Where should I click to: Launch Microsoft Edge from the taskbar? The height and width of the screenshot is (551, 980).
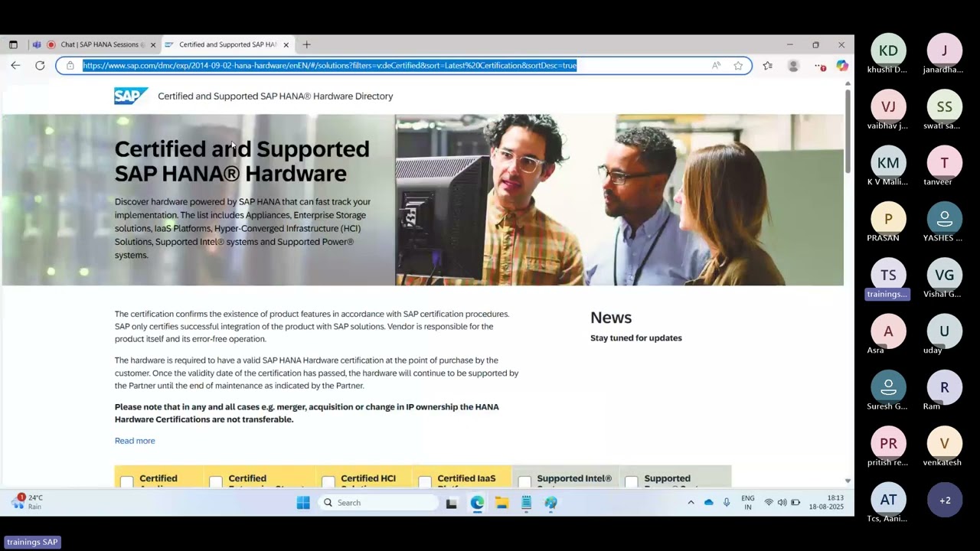point(477,503)
